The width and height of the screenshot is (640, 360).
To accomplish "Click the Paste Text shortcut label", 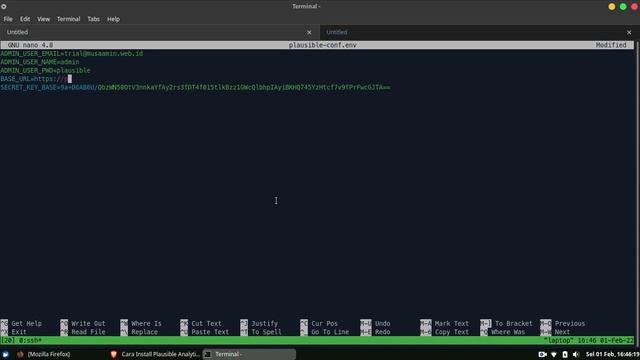I will pos(210,332).
